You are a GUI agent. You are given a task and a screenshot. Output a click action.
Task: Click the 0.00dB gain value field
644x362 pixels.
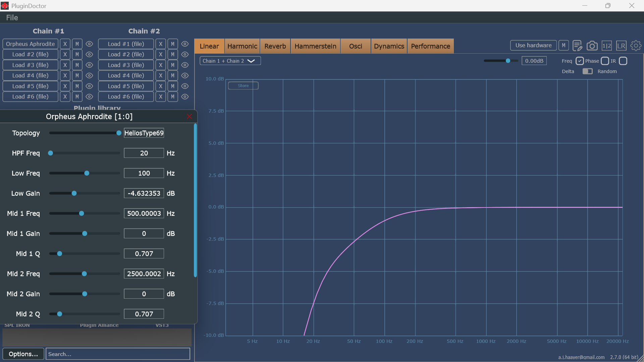[x=534, y=61]
